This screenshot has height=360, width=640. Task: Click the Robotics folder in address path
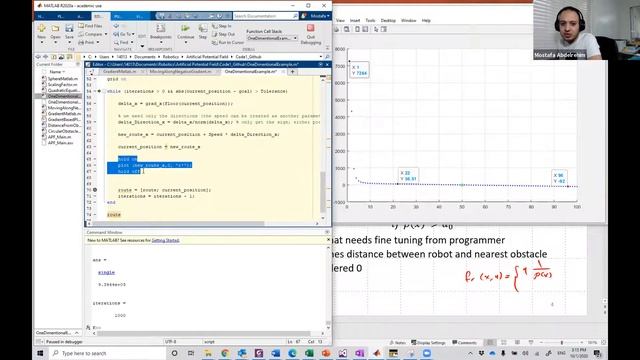(x=171, y=57)
